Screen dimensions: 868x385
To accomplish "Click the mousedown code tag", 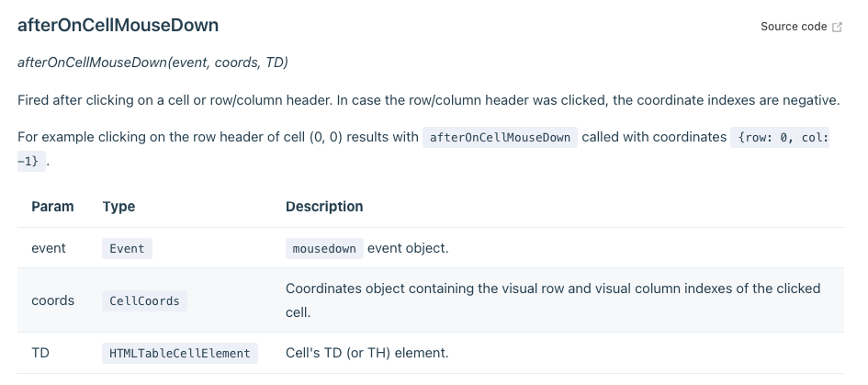I will point(324,249).
